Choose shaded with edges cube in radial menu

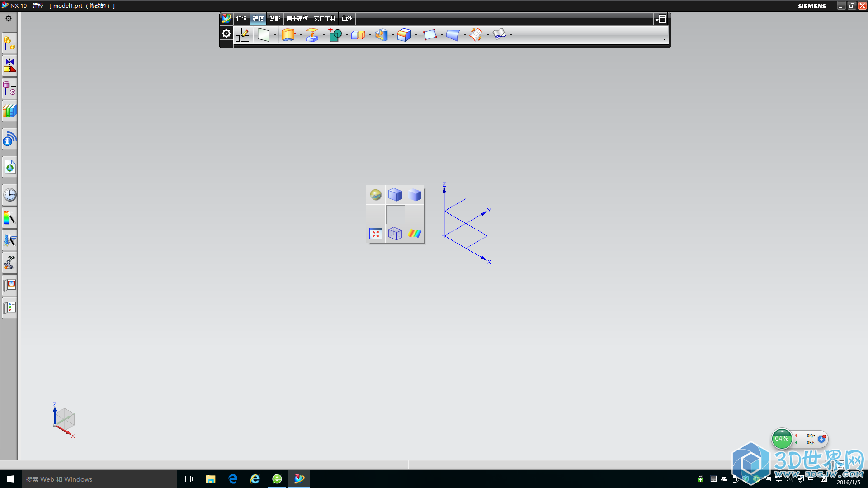point(395,195)
